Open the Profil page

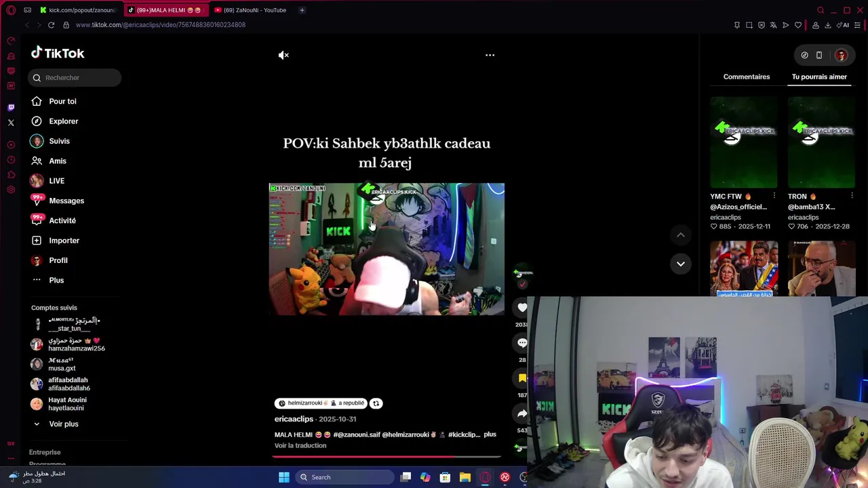pos(58,260)
